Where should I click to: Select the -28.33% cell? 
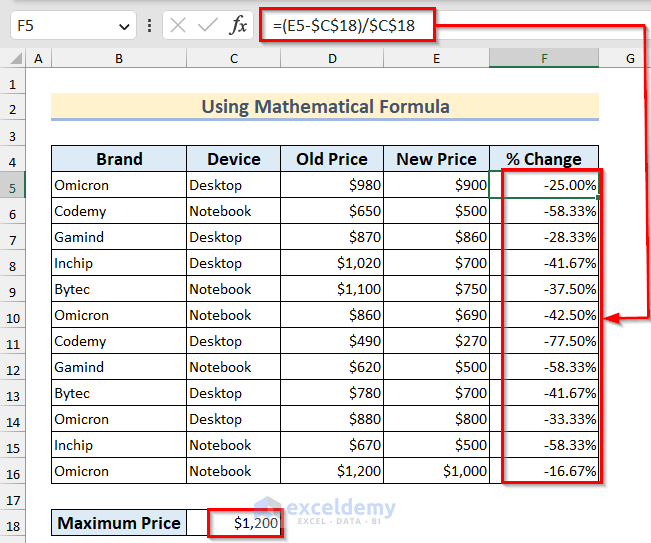tap(544, 237)
